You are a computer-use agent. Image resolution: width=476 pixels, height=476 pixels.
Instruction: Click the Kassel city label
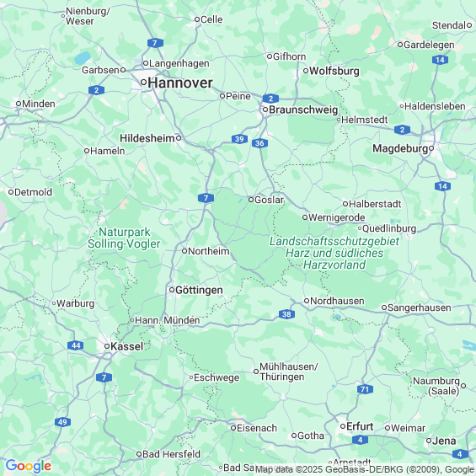[x=126, y=346]
